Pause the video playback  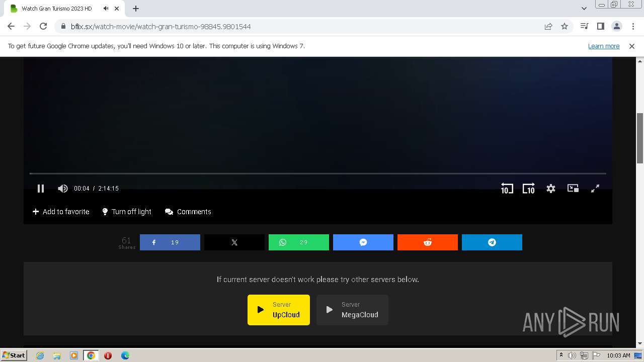pos(41,189)
